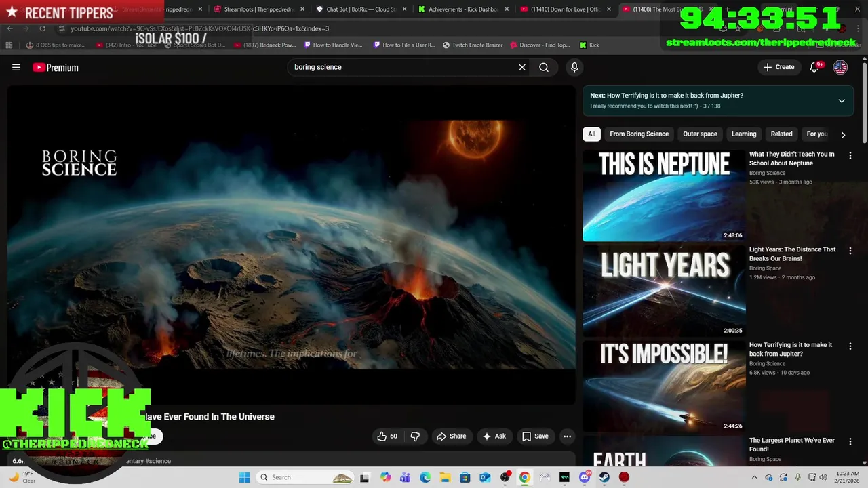The image size is (868, 488).
Task: Open Microsoft Store from taskbar
Action: [465, 477]
